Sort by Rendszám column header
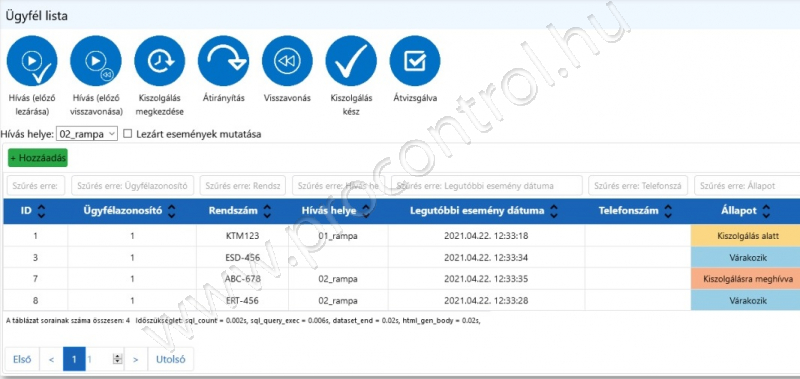800x379 pixels. pyautogui.click(x=240, y=211)
